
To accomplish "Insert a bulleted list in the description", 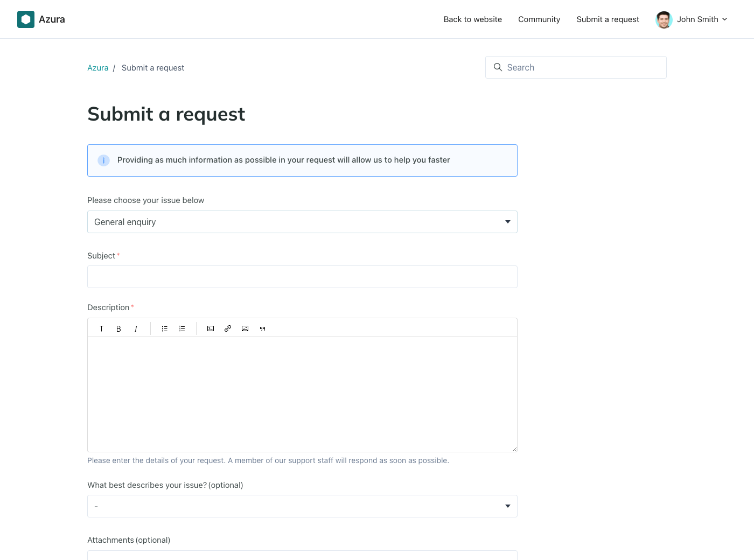I will [x=165, y=328].
